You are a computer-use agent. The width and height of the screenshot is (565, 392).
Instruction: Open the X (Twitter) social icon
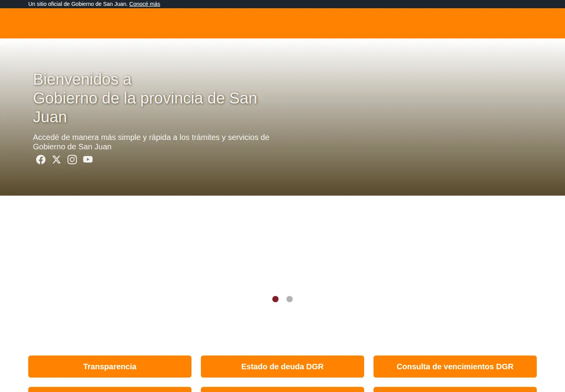coord(56,160)
